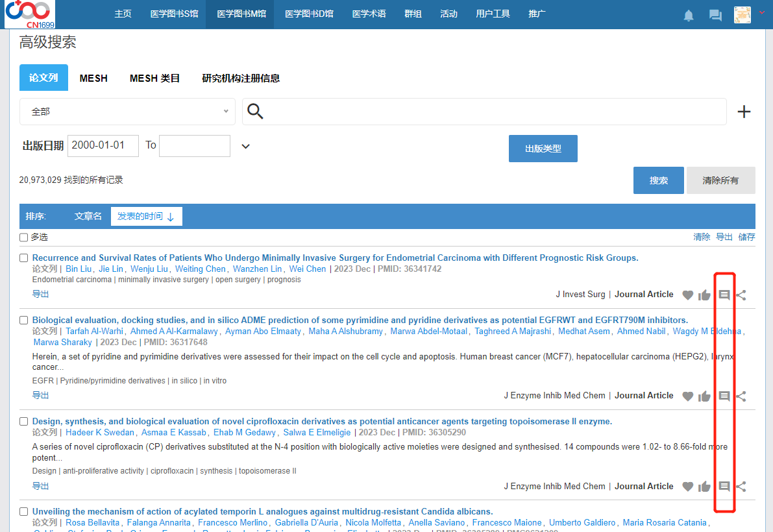Toggle the 多选 select-all checkbox
The image size is (773, 532).
pos(24,237)
